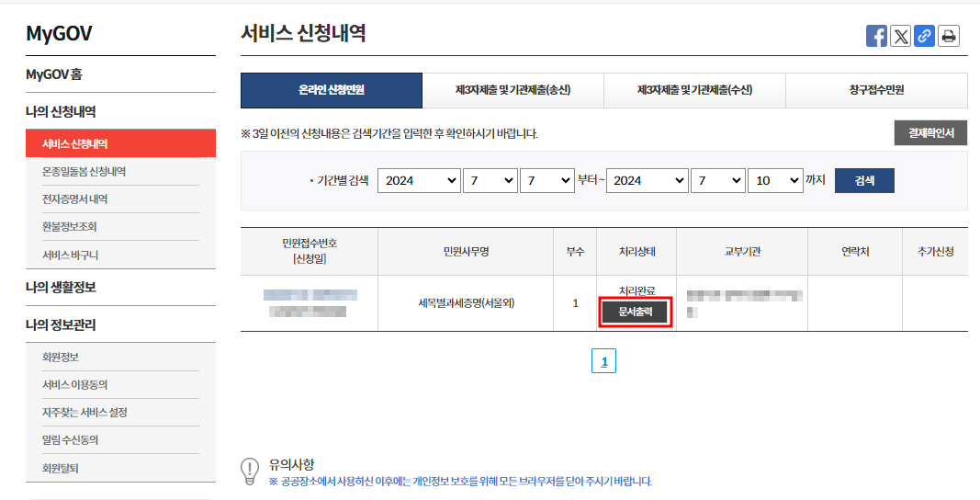The width and height of the screenshot is (980, 500).
Task: Open MyGOV 홈 menu item
Action: pos(54,74)
